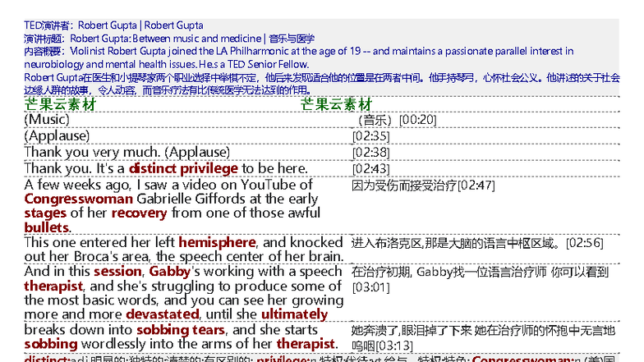644x362 pixels.
Task: Select the [02:43] timestamp
Action: coord(370,168)
